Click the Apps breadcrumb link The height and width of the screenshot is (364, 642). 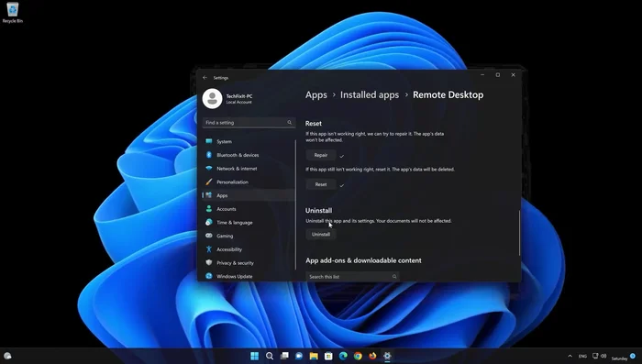[x=316, y=95]
